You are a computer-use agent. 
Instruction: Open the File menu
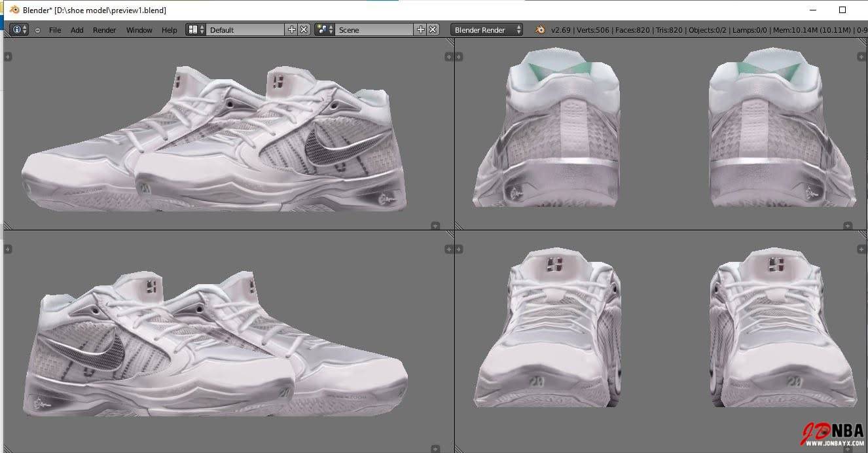[x=55, y=30]
